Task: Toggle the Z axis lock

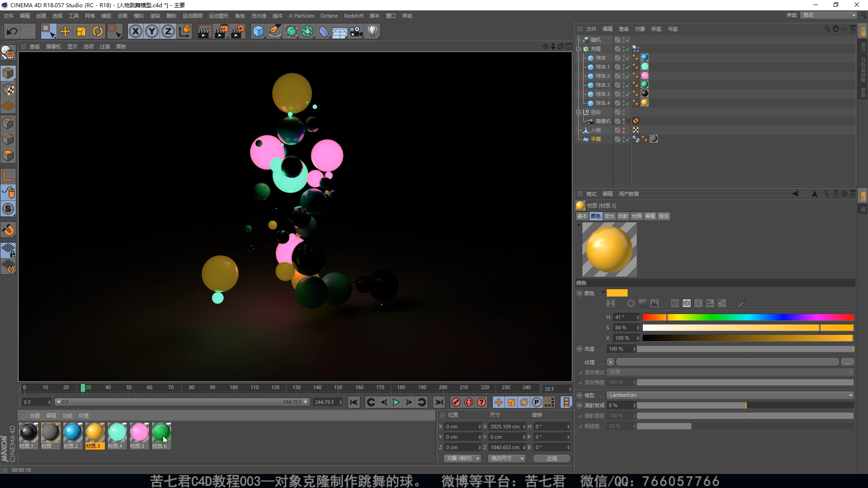Action: [x=168, y=31]
